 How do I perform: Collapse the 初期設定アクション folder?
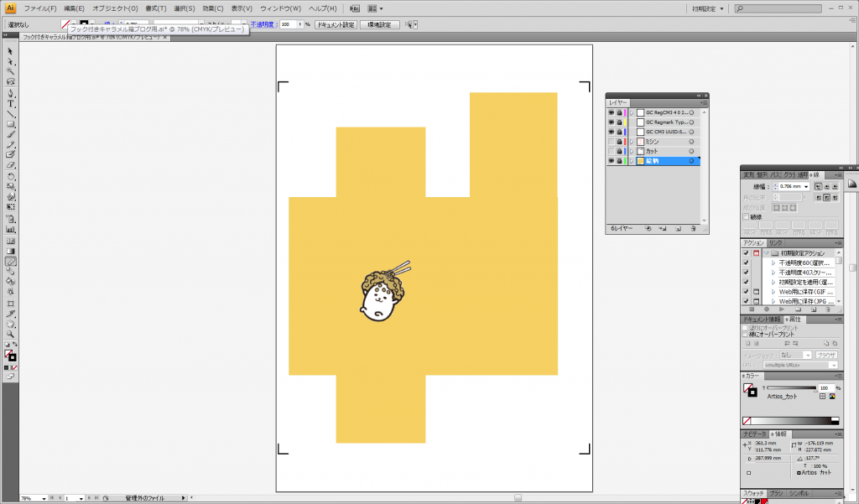pos(766,253)
